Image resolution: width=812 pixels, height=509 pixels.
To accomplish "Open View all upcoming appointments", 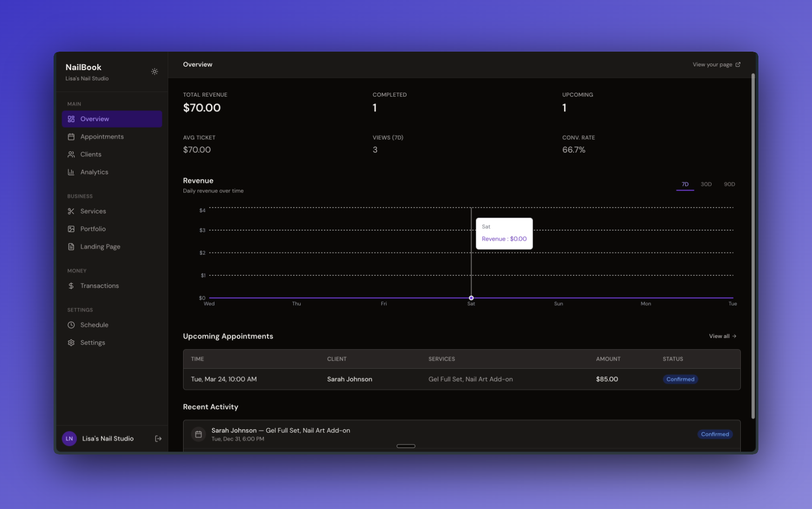I will click(x=722, y=336).
